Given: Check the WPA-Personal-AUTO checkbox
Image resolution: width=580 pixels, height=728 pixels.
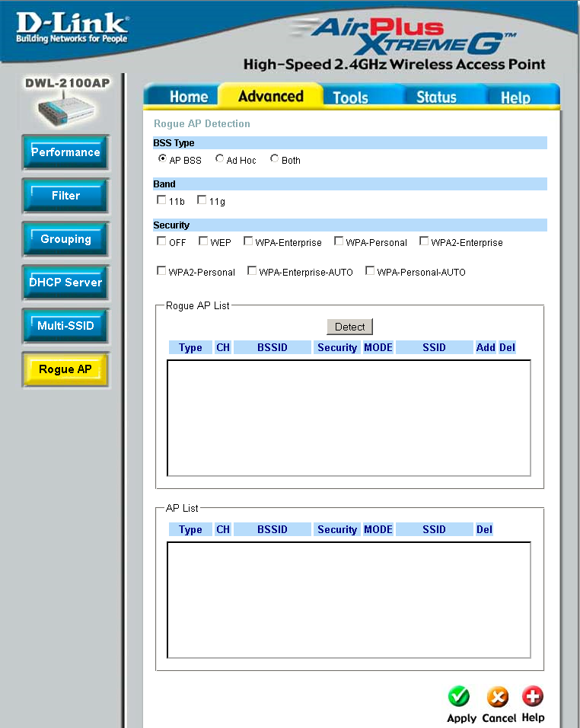Looking at the screenshot, I should click(x=370, y=270).
